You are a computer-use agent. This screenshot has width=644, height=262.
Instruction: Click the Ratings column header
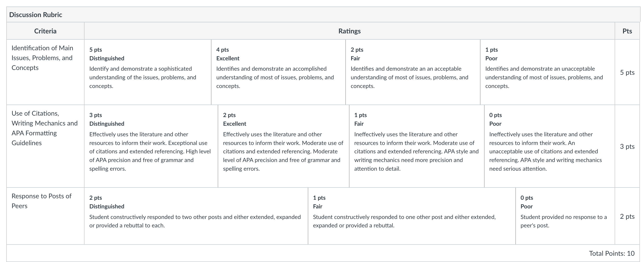[x=349, y=31]
